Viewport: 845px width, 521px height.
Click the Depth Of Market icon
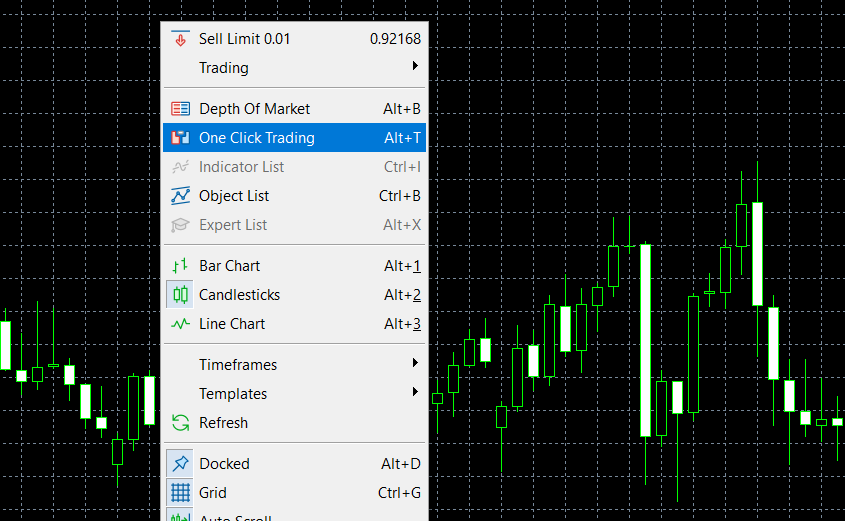click(180, 109)
